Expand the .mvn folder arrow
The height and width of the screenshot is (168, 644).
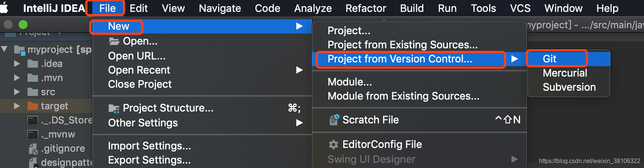pyautogui.click(x=17, y=78)
